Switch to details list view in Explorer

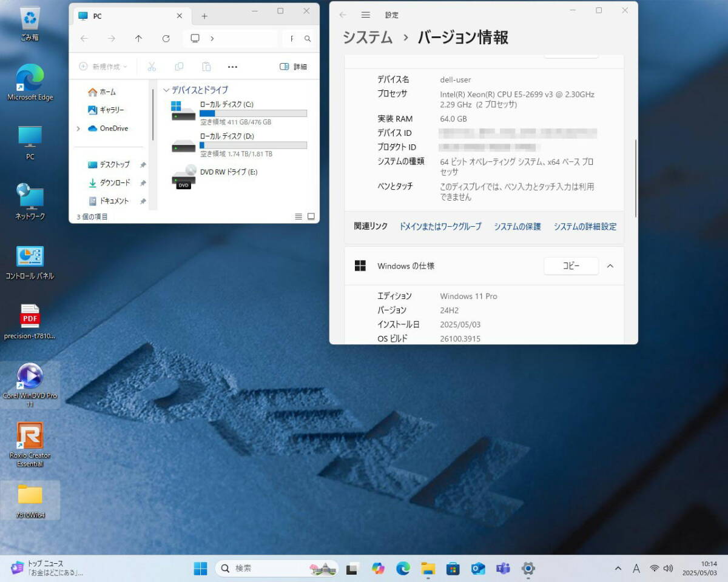coord(298,216)
